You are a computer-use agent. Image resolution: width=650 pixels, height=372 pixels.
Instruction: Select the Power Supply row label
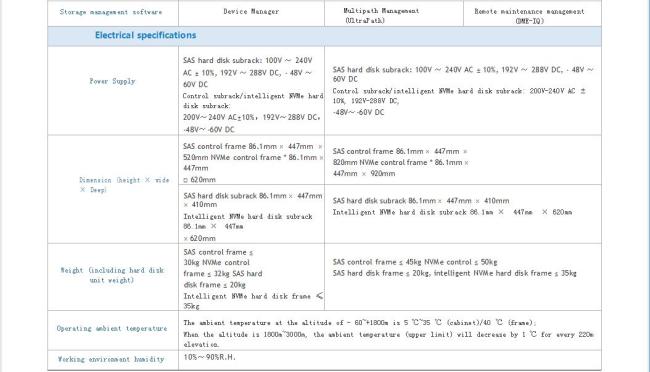tap(112, 81)
